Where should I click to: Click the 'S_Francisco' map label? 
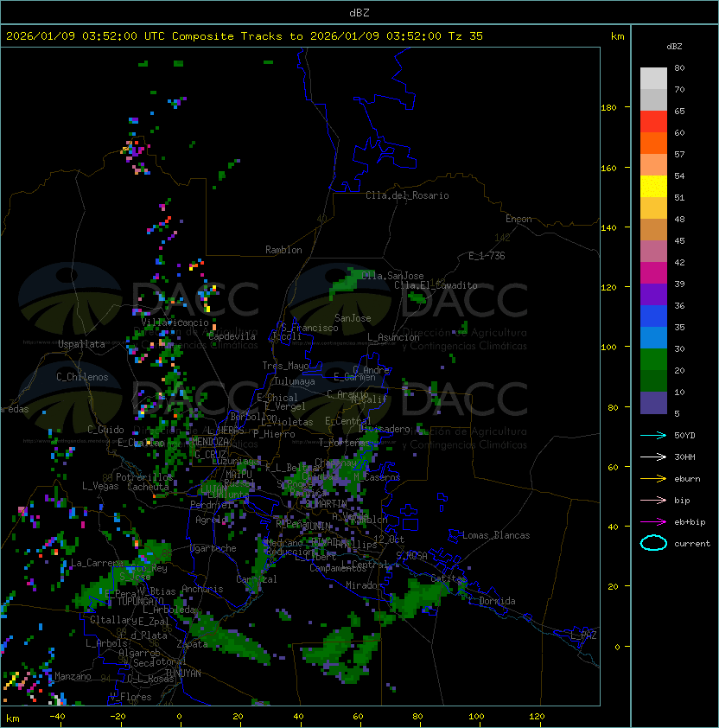click(309, 328)
